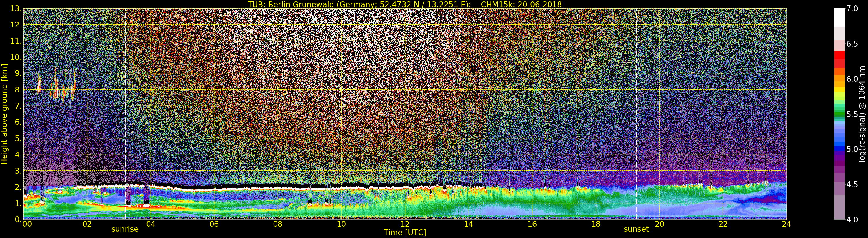Screen dimensions: 868x238
Task: Click the CHM15k date text in title
Action: tap(521, 4)
